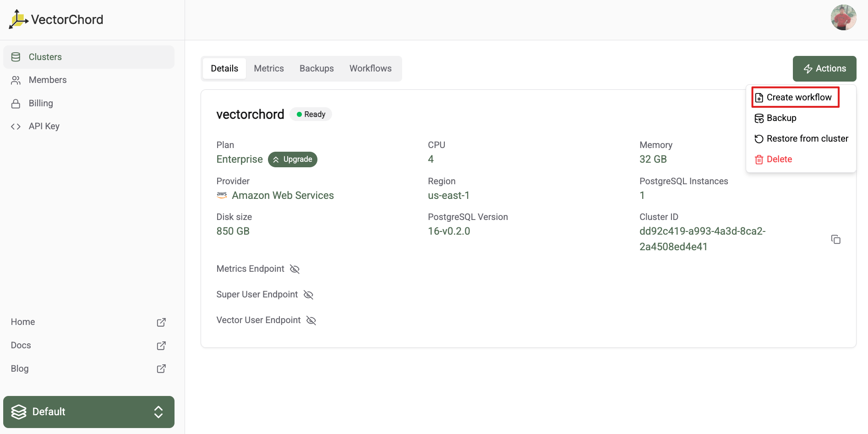868x434 pixels.
Task: Select Restore from cluster option
Action: pyautogui.click(x=807, y=139)
